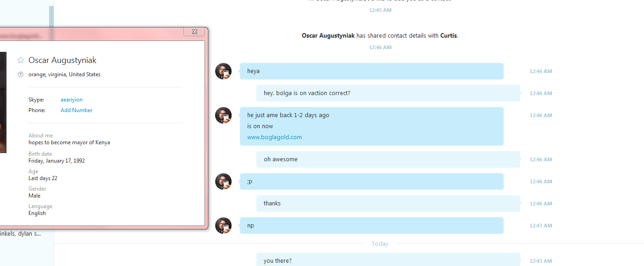
Task: Click the 'is on now' message line
Action: click(x=260, y=126)
